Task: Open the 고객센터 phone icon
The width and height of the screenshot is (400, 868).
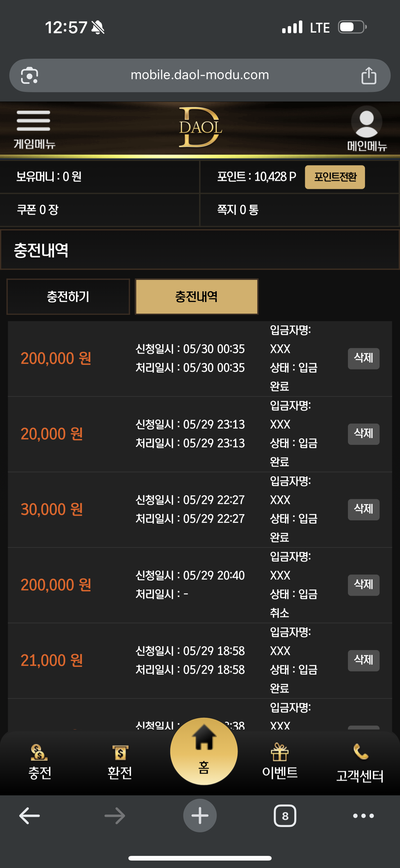Action: (360, 763)
